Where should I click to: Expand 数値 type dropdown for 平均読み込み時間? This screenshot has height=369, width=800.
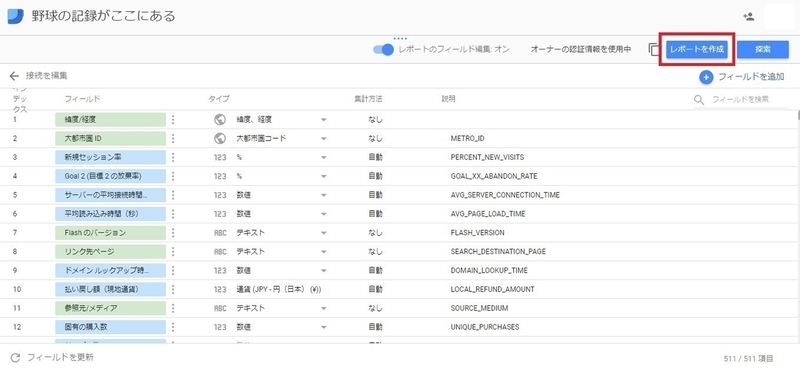pos(323,214)
